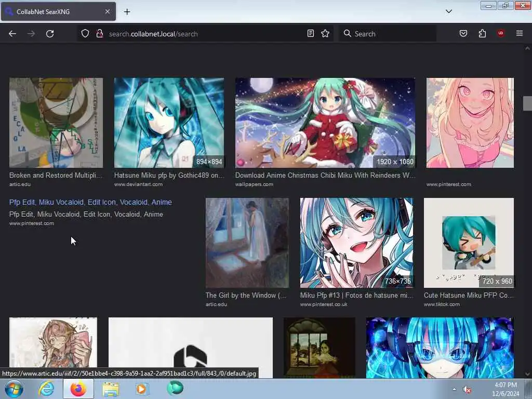The width and height of the screenshot is (532, 399).
Task: Open the Miku Pfp #13 736×735 thumbnail
Action: [356, 243]
